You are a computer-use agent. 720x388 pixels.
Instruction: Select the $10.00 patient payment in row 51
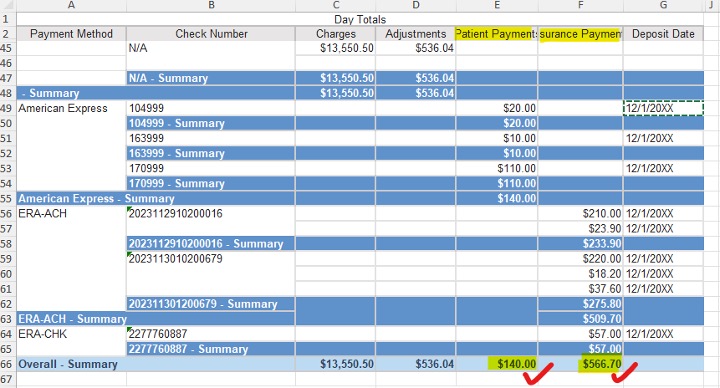pos(496,138)
